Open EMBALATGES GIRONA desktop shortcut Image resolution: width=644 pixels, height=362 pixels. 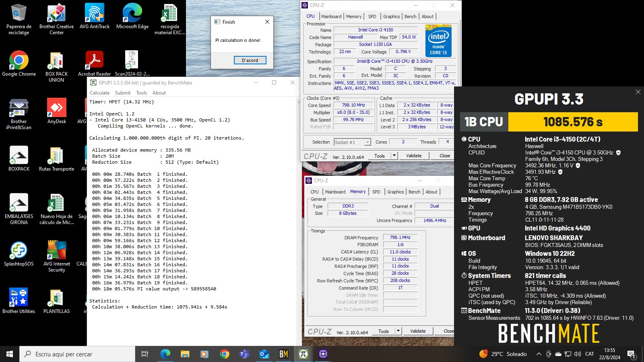(19, 209)
